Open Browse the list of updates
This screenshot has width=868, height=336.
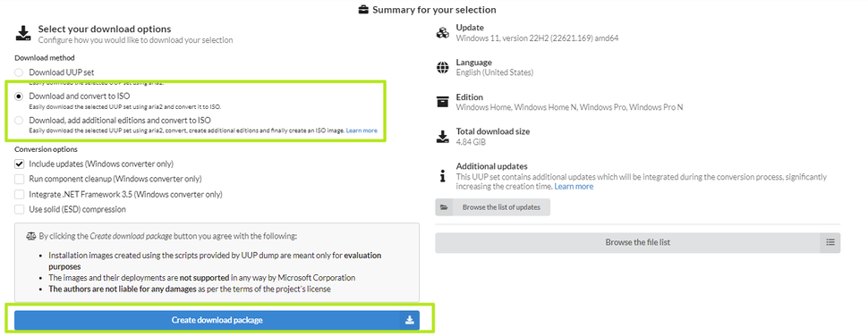pyautogui.click(x=493, y=207)
